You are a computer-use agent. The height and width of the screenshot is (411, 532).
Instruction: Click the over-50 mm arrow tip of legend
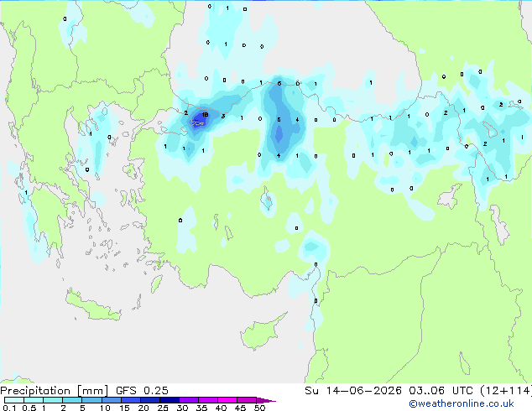266,400
